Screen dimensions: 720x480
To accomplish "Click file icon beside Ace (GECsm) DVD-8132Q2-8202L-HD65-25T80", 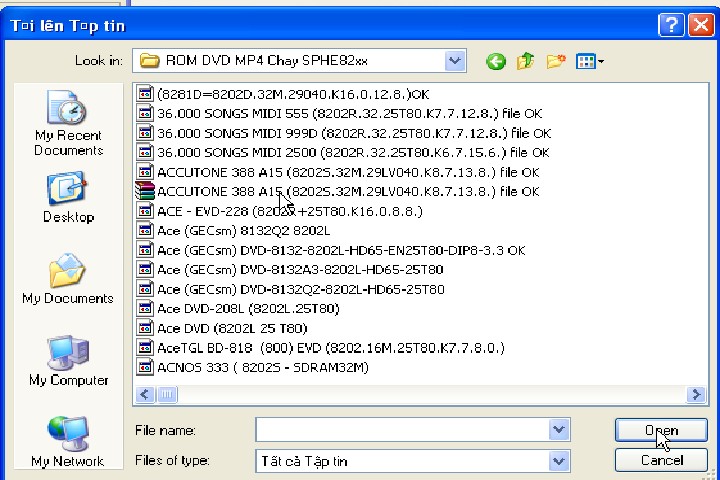I will tap(145, 289).
